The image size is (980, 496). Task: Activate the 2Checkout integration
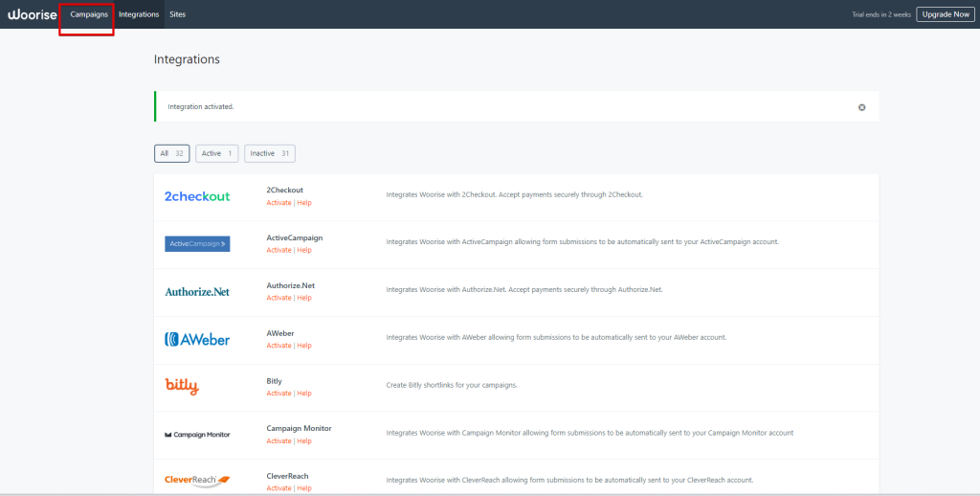[278, 203]
